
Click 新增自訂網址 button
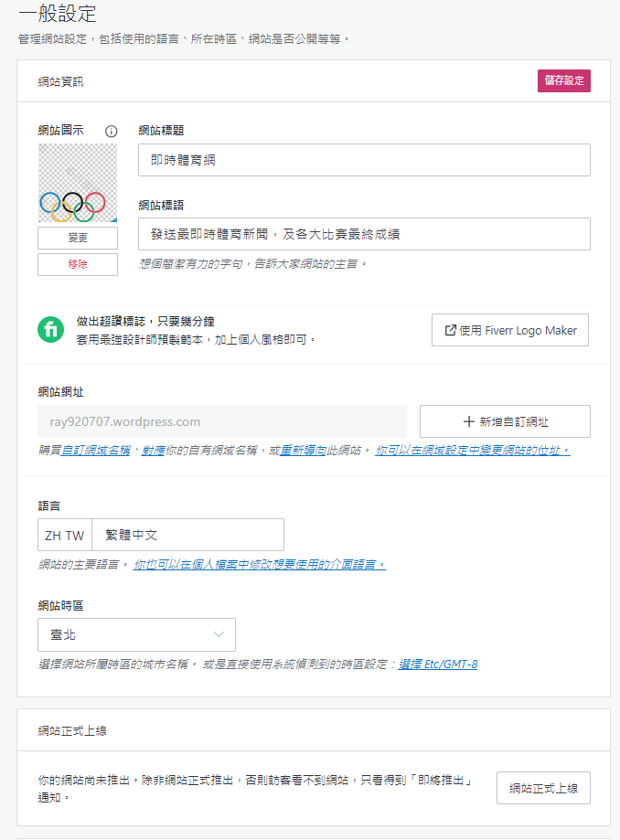pos(505,421)
